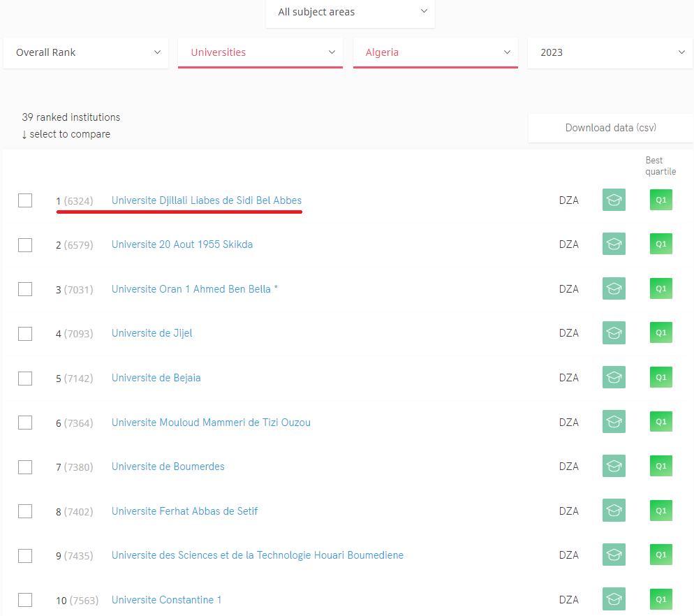Click Q1 badge for Ferhat Abbas de Setif
Screen dimensions: 694x616
[660, 511]
